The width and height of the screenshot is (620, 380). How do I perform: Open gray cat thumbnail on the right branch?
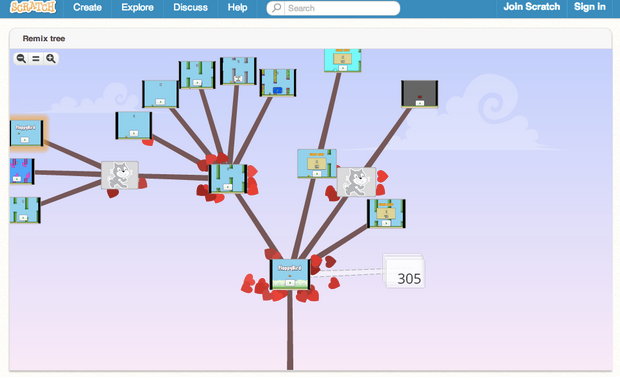point(356,182)
